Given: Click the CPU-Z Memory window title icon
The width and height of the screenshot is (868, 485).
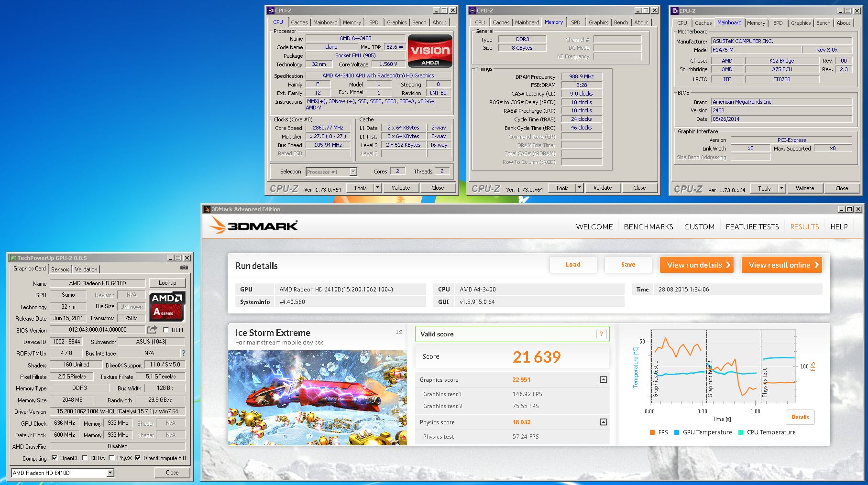Looking at the screenshot, I should point(472,11).
